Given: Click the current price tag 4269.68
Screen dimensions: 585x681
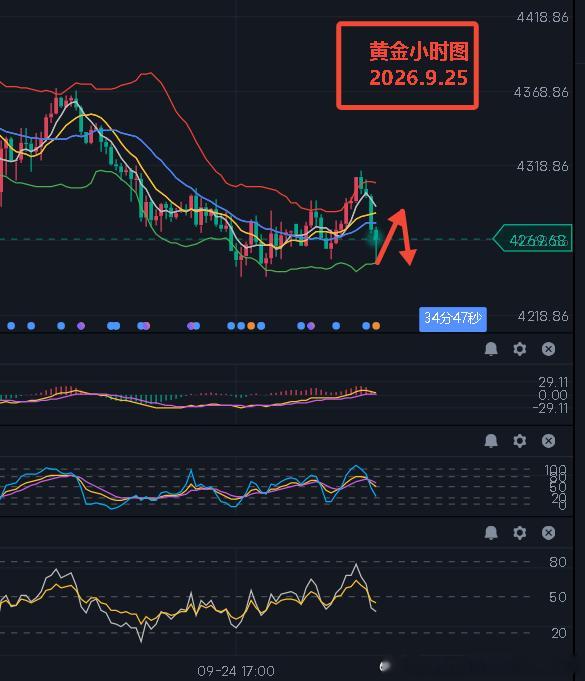Looking at the screenshot, I should click(x=533, y=238).
